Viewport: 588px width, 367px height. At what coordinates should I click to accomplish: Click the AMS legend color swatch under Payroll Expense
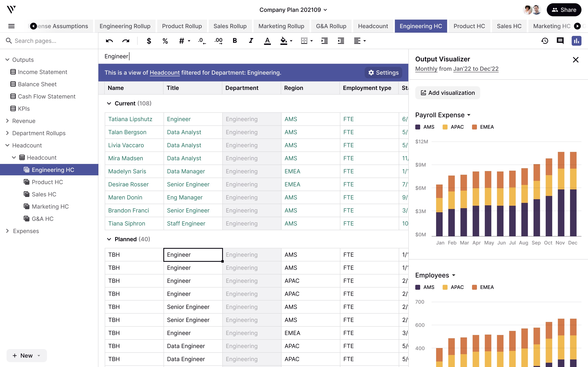click(418, 127)
